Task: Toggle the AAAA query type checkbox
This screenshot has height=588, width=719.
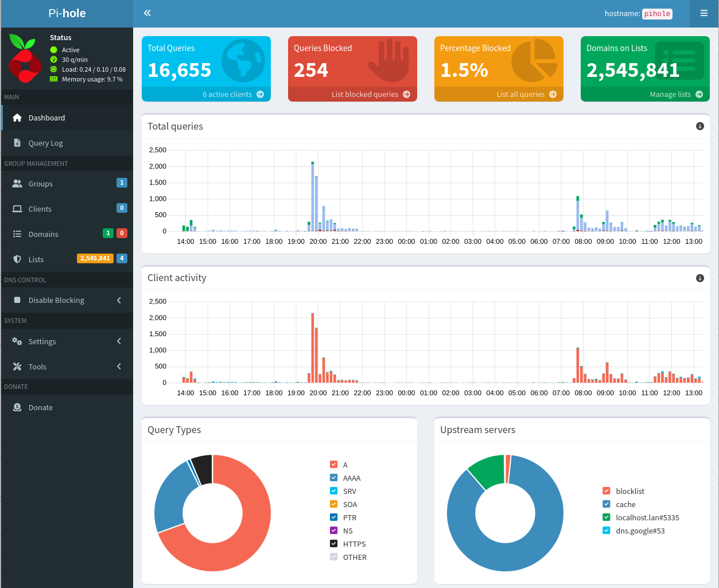Action: 334,478
